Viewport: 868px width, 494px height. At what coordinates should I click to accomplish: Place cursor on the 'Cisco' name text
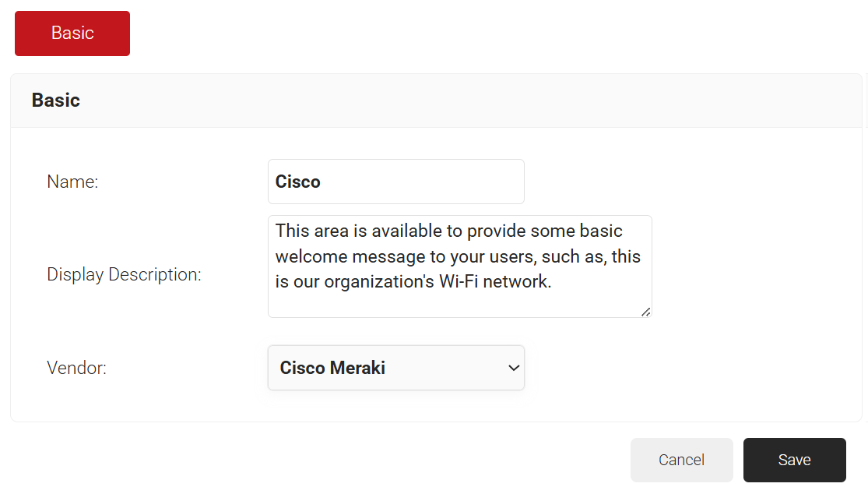tap(297, 182)
